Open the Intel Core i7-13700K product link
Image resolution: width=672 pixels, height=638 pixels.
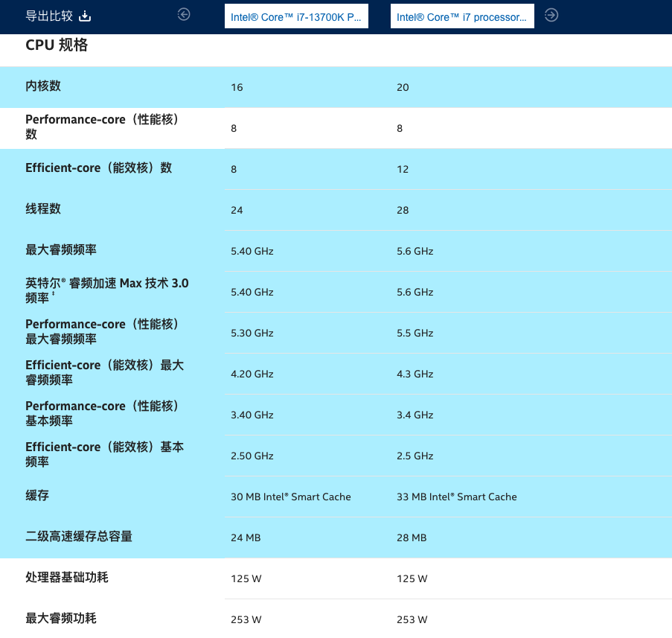click(x=296, y=16)
